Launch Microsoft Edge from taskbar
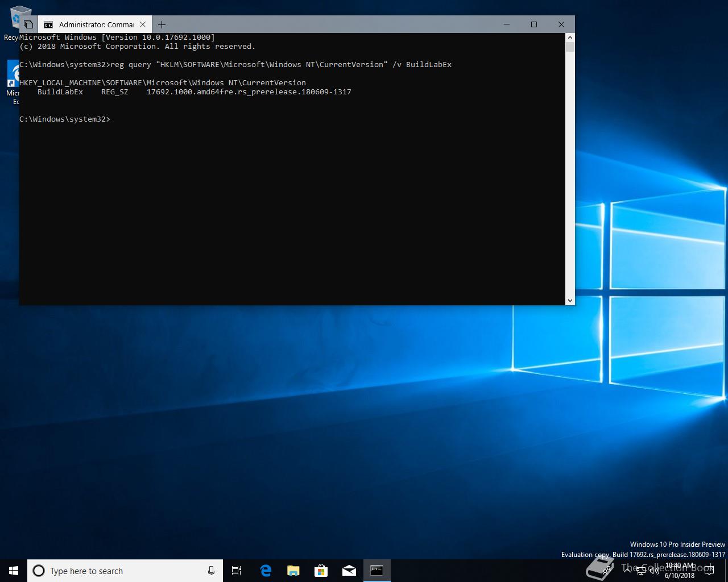Viewport: 728px width, 582px height. [265, 571]
